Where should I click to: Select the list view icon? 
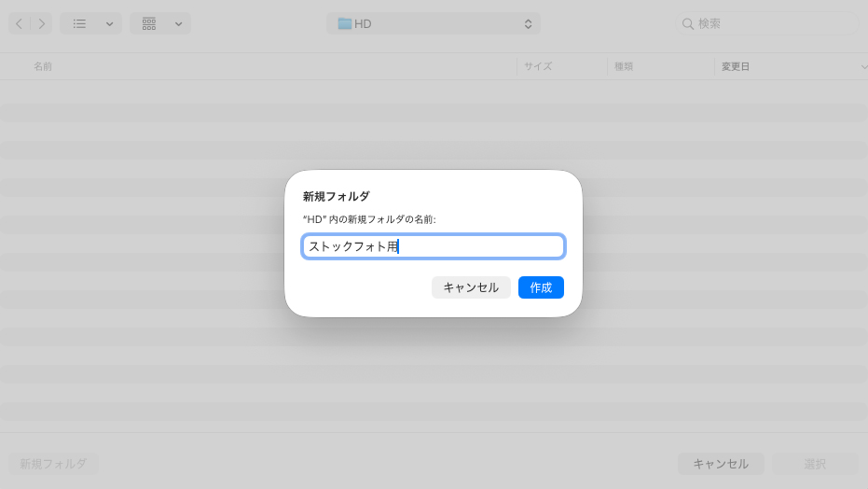point(80,24)
